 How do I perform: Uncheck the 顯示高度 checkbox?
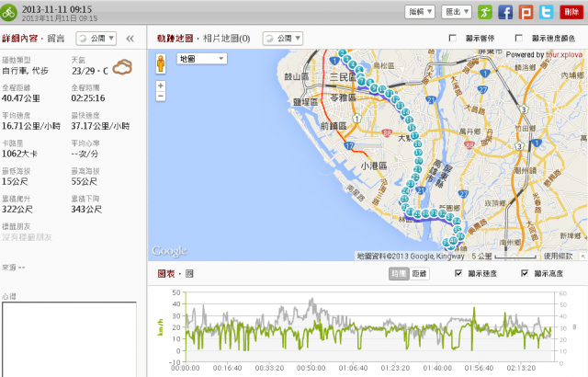[x=525, y=273]
